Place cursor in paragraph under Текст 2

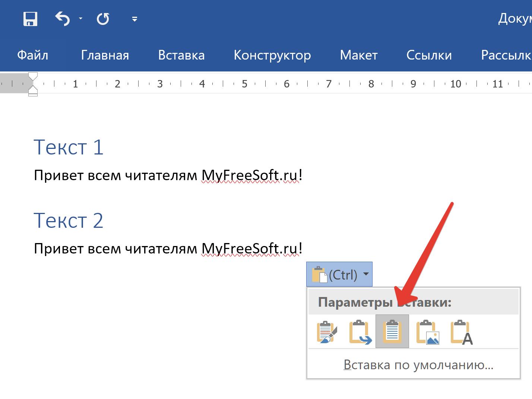click(x=168, y=249)
